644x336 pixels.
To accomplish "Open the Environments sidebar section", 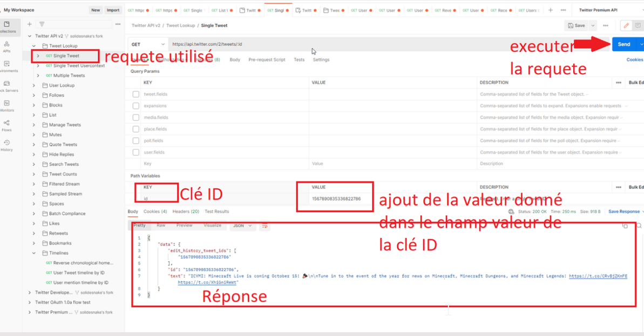I will pyautogui.click(x=6, y=66).
